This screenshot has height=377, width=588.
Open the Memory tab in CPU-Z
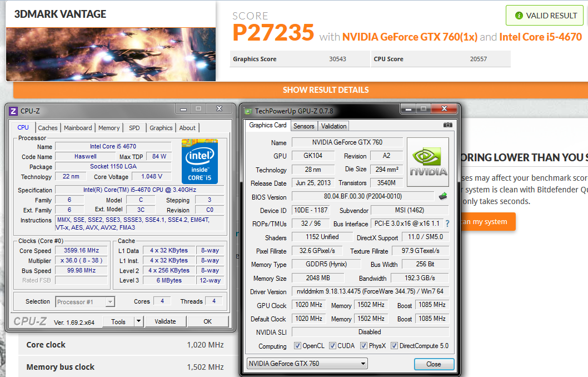109,128
